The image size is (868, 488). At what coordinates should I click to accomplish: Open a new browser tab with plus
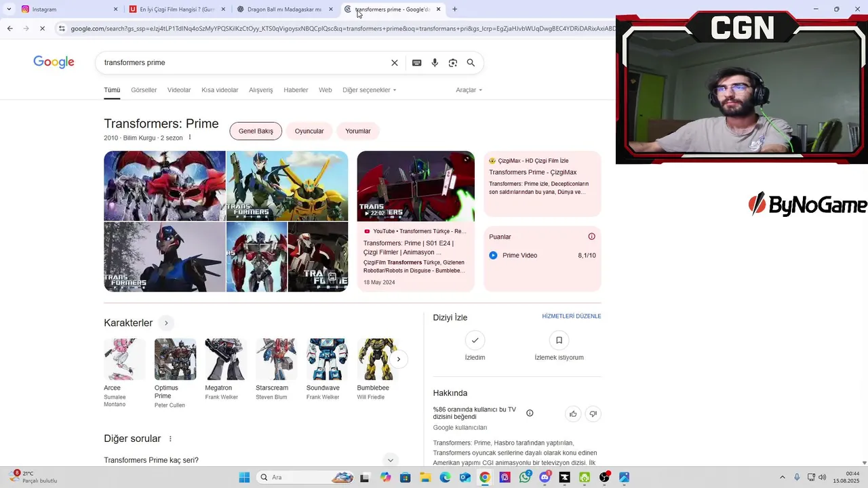click(x=454, y=9)
